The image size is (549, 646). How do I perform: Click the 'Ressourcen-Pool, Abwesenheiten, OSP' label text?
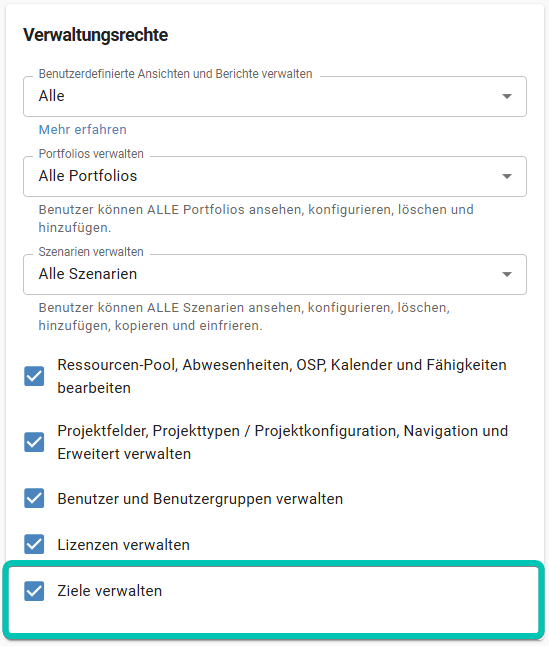pos(282,376)
